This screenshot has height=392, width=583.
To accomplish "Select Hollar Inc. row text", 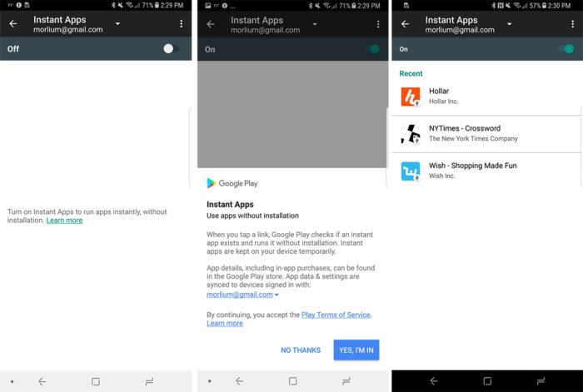I will click(443, 102).
